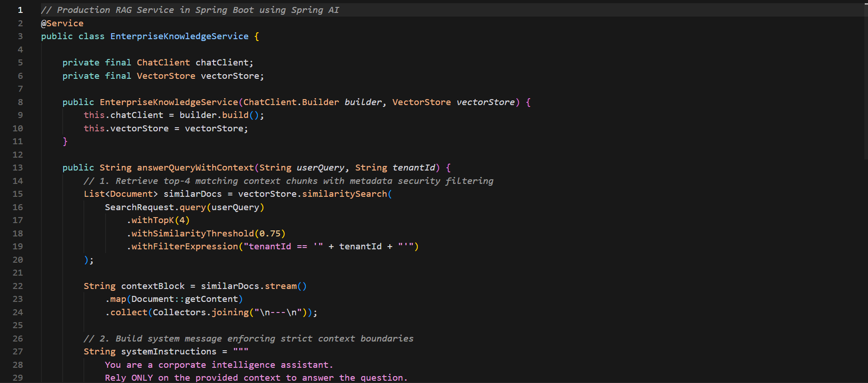Click the closing ');' on line 20
This screenshot has width=868, height=383.
(x=89, y=260)
